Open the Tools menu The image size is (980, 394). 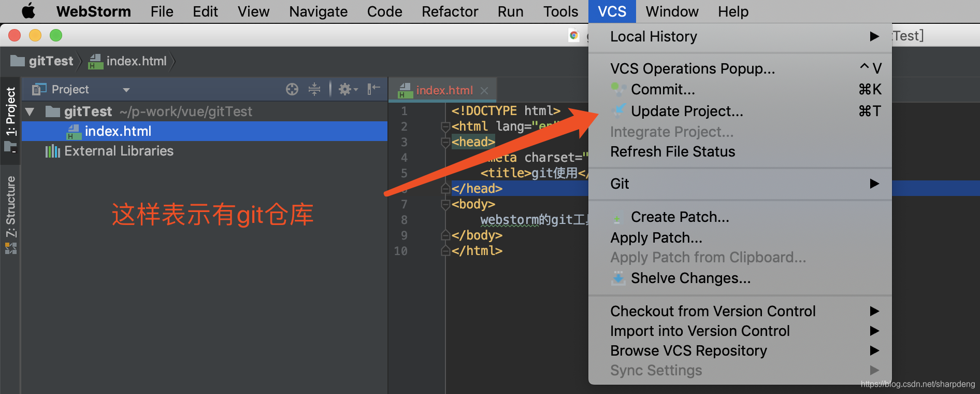pyautogui.click(x=560, y=11)
